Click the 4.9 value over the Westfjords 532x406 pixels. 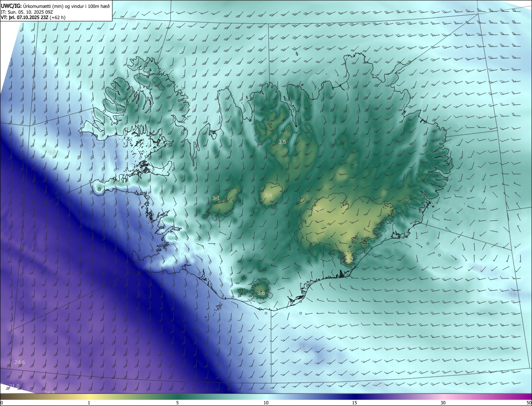click(127, 102)
